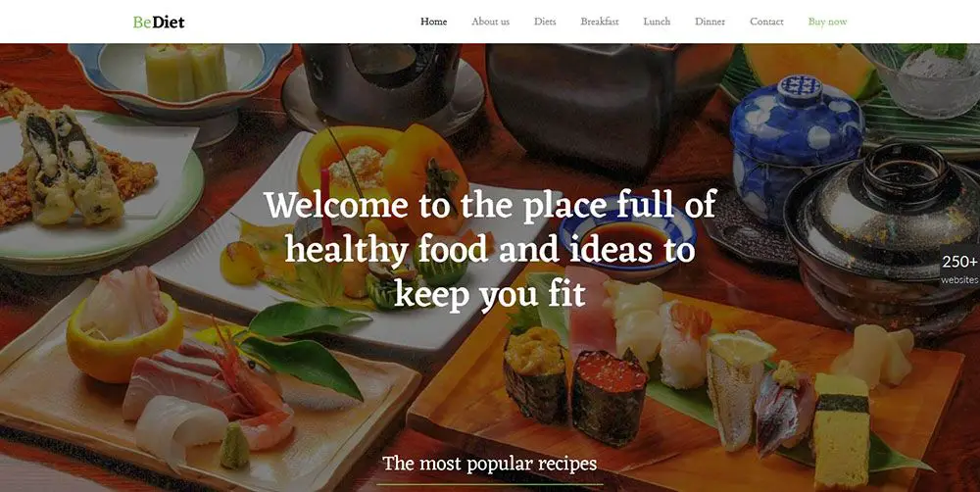Open the 250+ websites side badge
Viewport: 980px width, 492px height.
[x=959, y=269]
